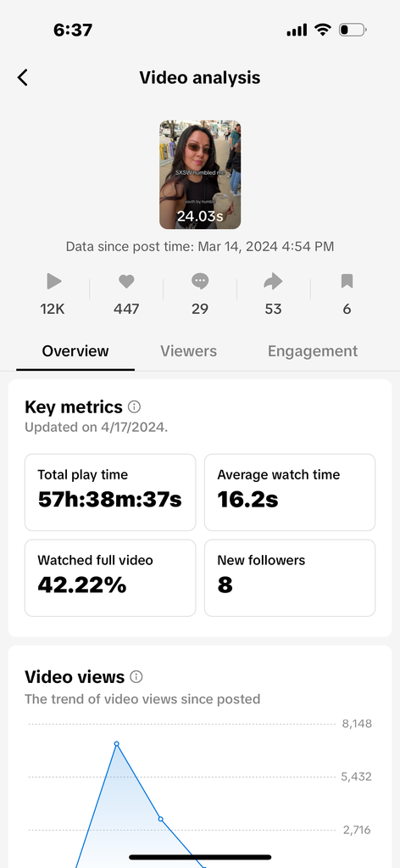The width and height of the screenshot is (400, 868).
Task: Open the video thumbnail preview
Action: coord(200,175)
